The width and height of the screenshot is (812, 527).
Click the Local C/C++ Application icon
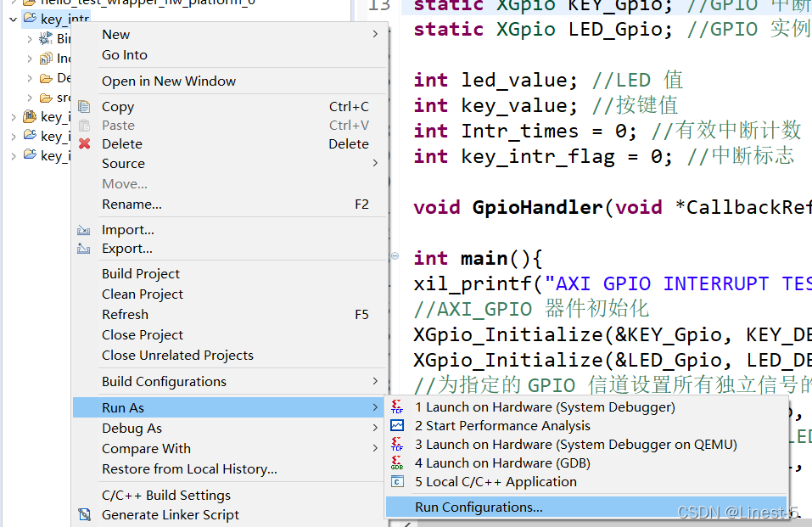point(397,481)
